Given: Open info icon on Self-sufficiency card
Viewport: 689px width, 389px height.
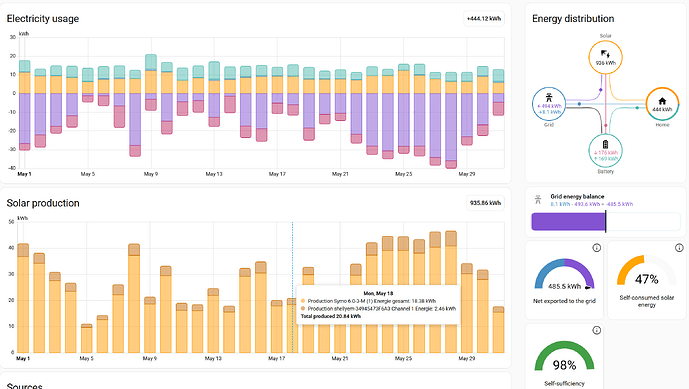Looking at the screenshot, I should [596, 330].
